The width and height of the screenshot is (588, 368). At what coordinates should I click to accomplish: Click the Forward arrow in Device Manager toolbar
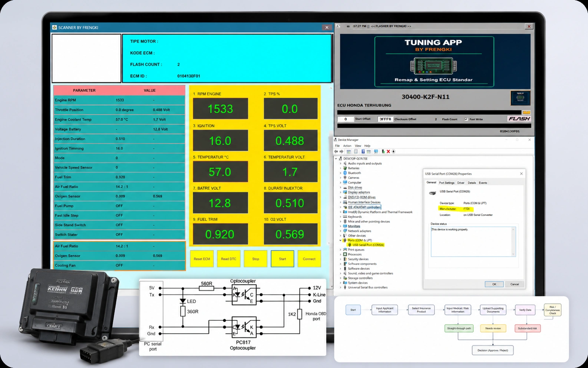pyautogui.click(x=341, y=151)
